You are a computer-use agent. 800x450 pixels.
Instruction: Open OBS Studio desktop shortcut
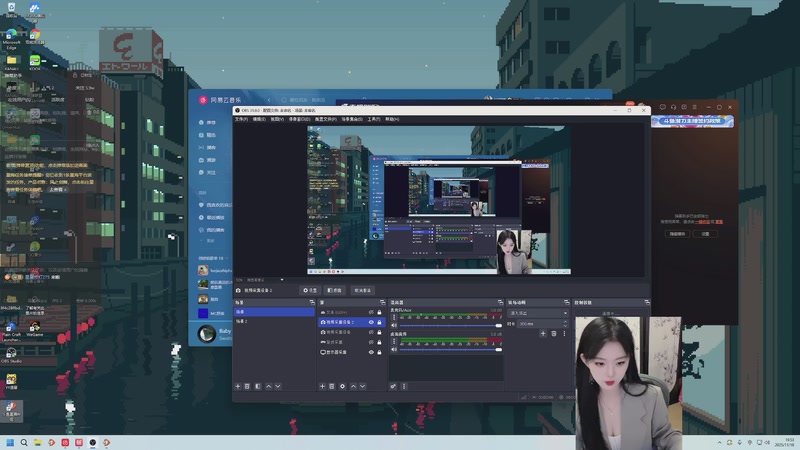click(x=11, y=355)
